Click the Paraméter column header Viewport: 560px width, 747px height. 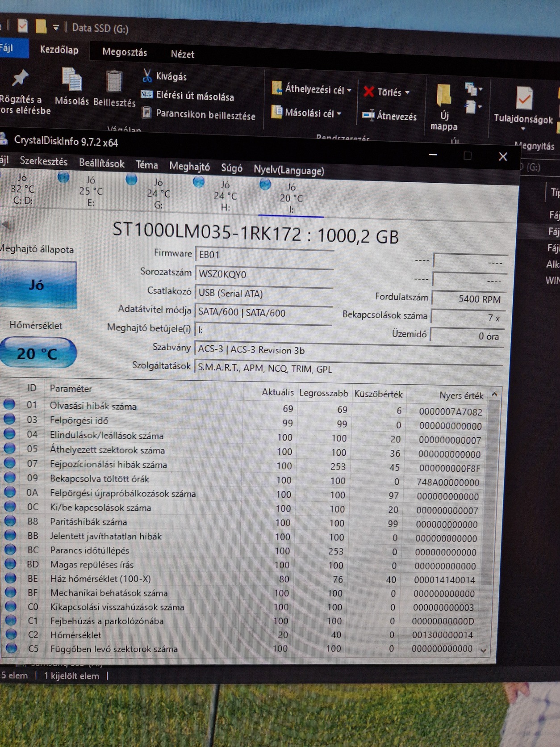click(x=71, y=389)
